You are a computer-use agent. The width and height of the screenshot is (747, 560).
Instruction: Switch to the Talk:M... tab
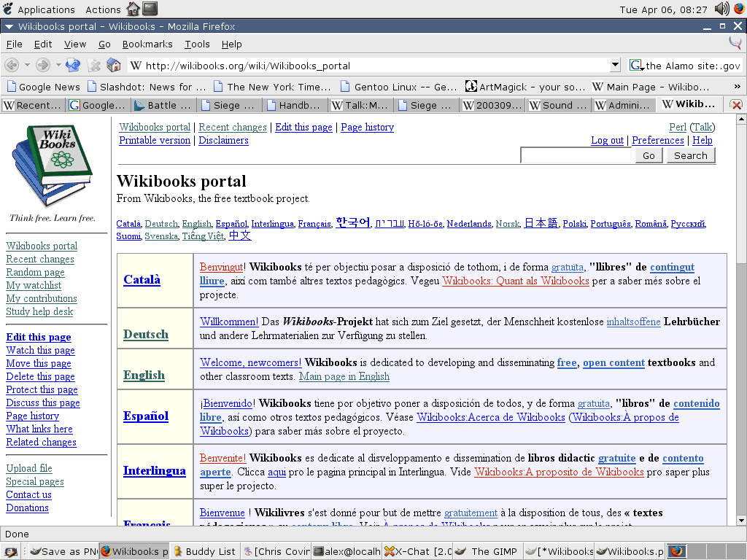point(360,105)
